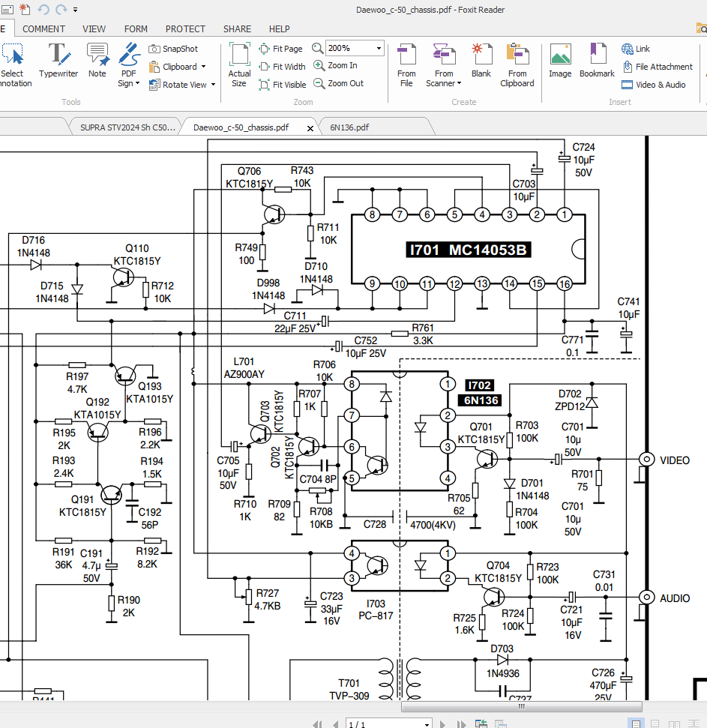This screenshot has height=728, width=707.
Task: Click the VIDEO output connector label
Action: coord(675,460)
